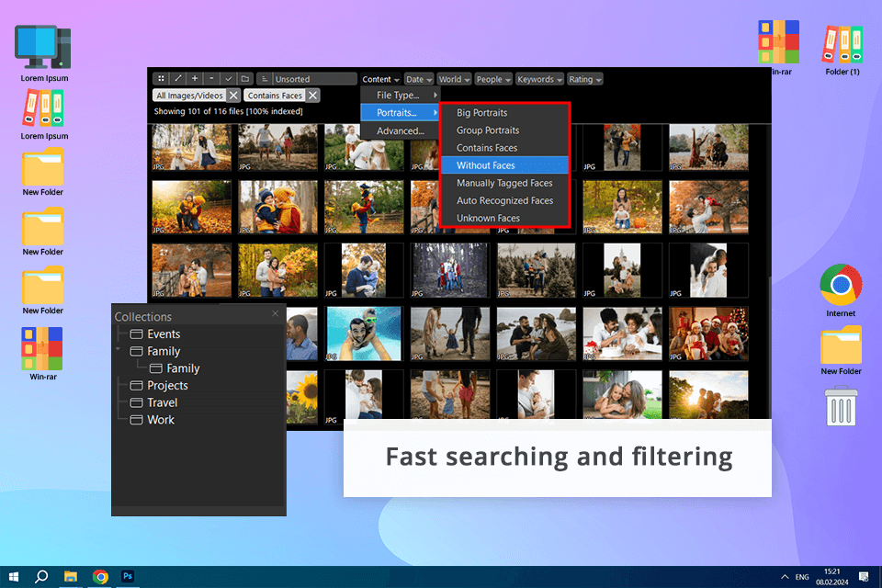Click the diagonal line toolbar icon
The width and height of the screenshot is (882, 588).
tap(177, 79)
